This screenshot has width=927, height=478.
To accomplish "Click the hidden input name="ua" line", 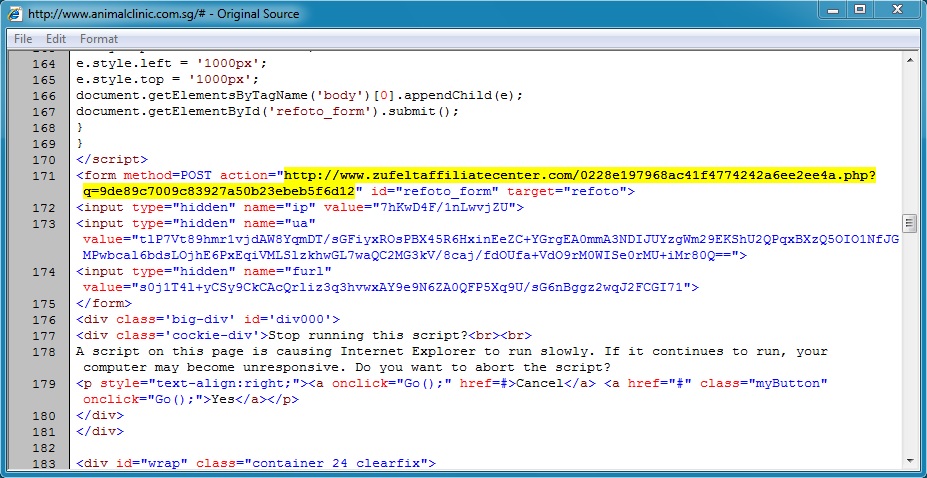I will click(196, 223).
